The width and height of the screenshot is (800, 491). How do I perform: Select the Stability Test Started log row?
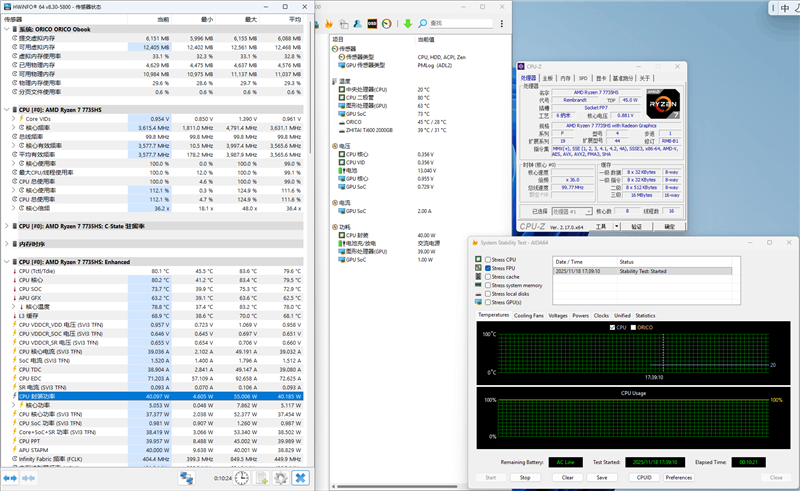pyautogui.click(x=642, y=270)
